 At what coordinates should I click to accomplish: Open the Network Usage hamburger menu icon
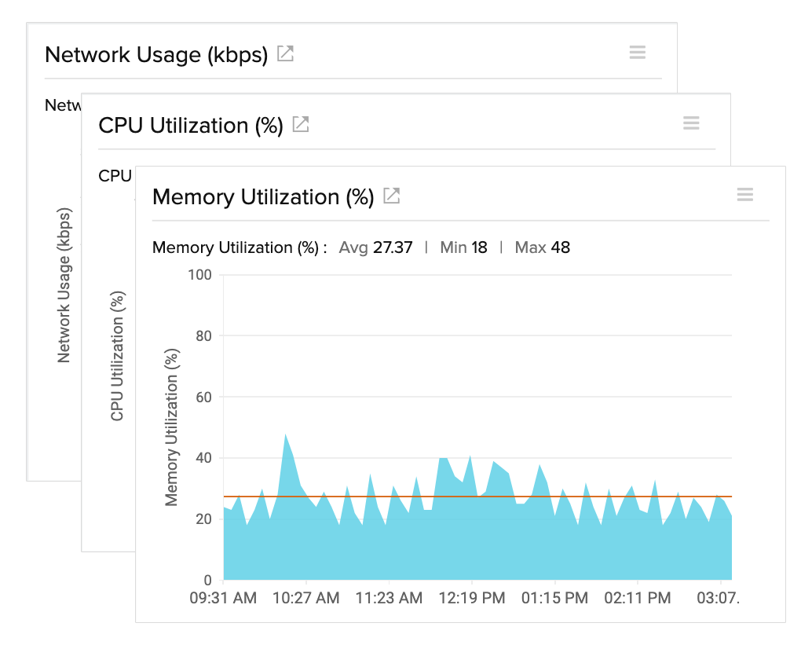(x=637, y=52)
